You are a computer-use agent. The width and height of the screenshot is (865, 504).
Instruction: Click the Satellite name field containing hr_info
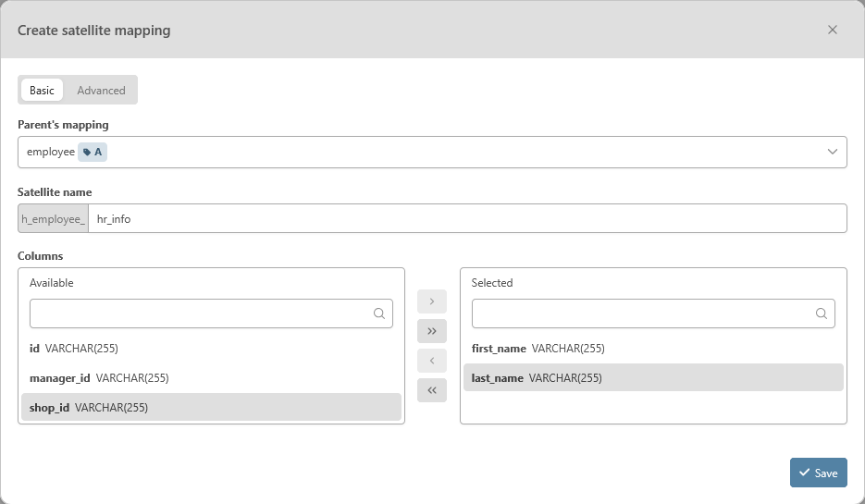tap(467, 219)
